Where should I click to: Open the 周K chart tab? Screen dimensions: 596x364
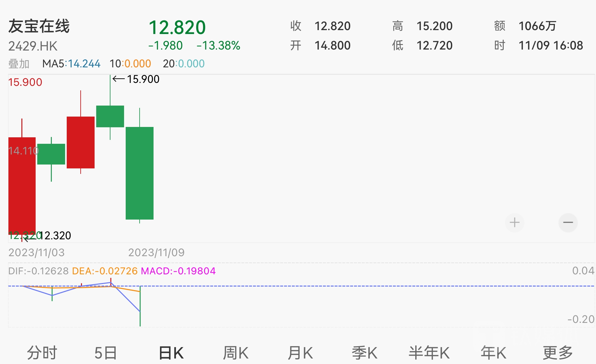(x=236, y=353)
